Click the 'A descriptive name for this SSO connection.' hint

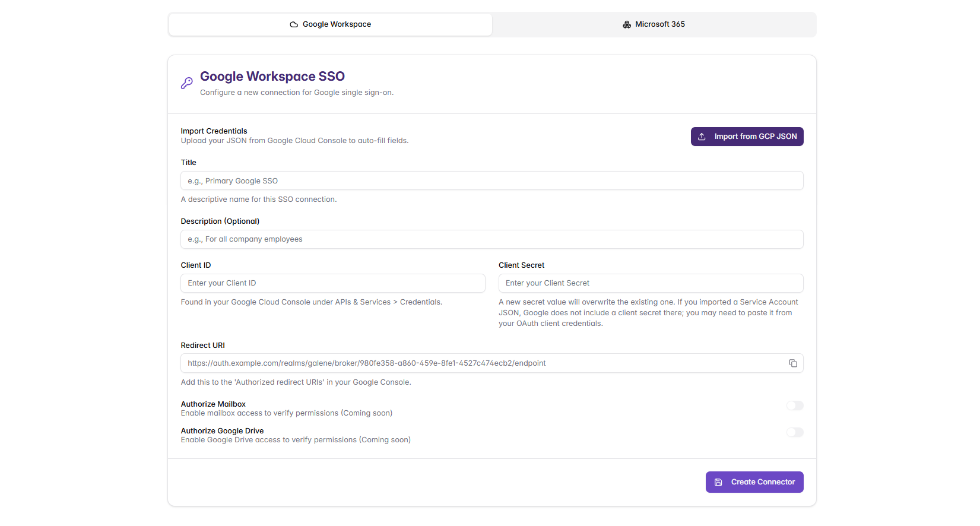[259, 199]
